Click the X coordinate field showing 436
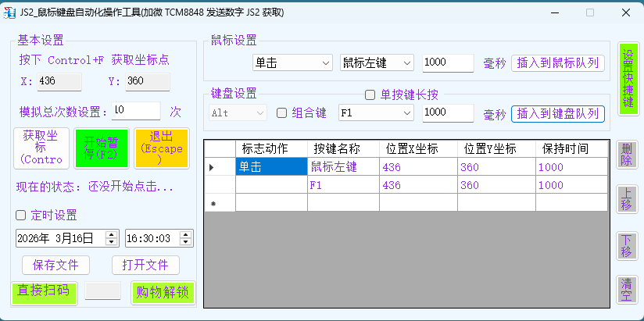Viewport: 644px width, 321px height. tap(59, 82)
